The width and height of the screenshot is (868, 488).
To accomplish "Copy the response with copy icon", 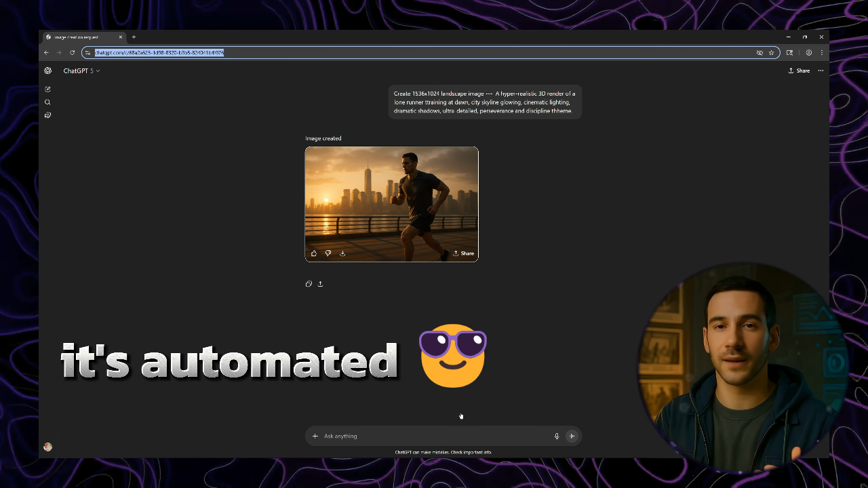I will [309, 284].
